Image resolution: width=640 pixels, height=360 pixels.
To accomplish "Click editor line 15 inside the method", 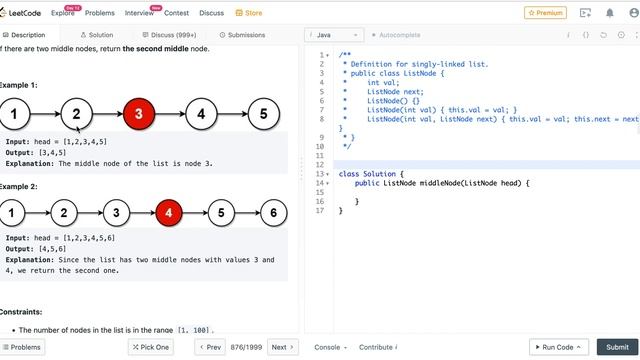I will click(487, 192).
